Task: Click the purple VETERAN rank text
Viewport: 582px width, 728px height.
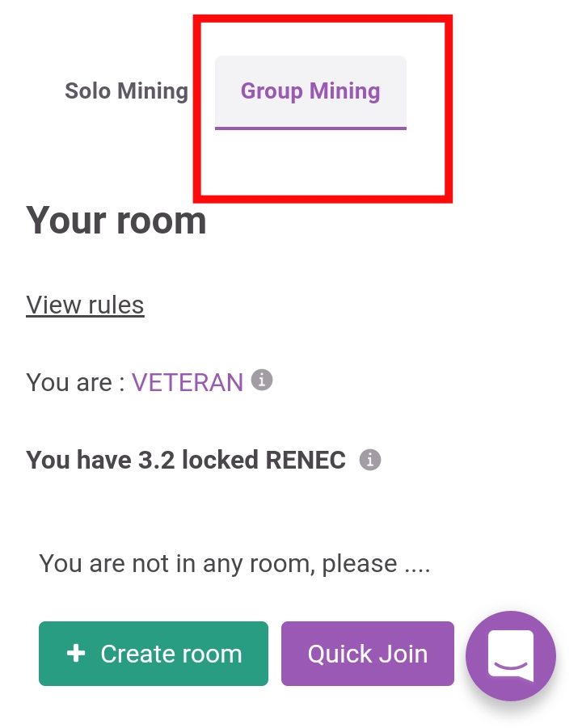Action: point(187,382)
